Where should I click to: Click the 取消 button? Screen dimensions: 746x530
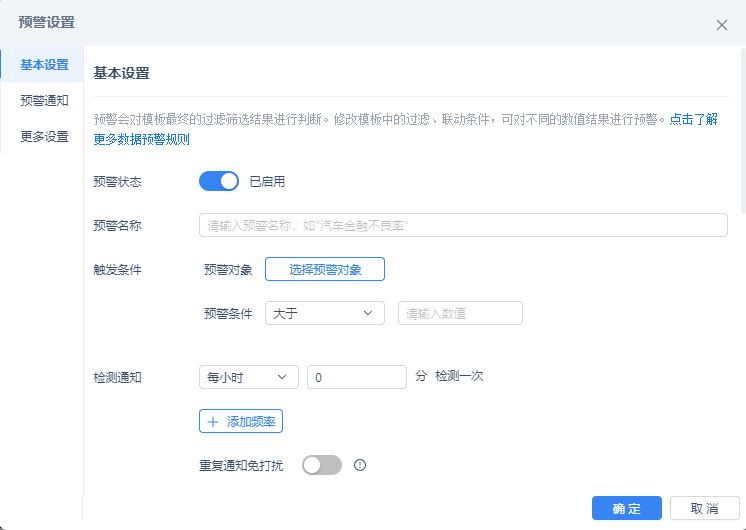704,508
